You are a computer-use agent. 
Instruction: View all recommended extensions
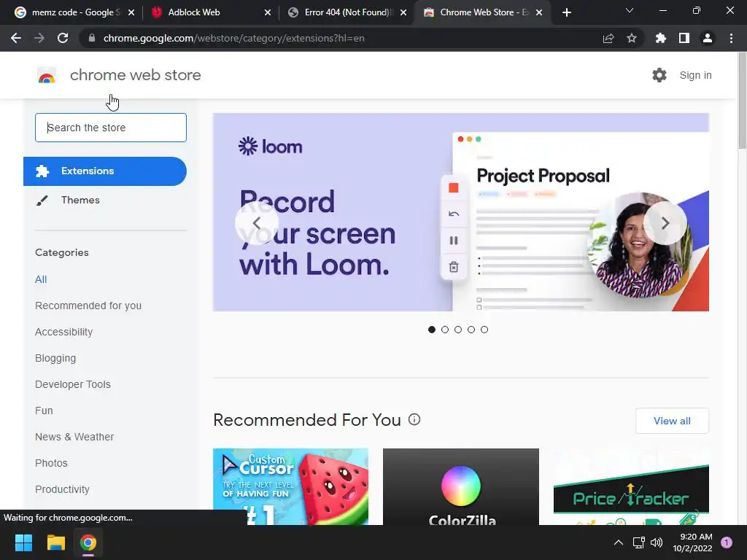click(672, 421)
